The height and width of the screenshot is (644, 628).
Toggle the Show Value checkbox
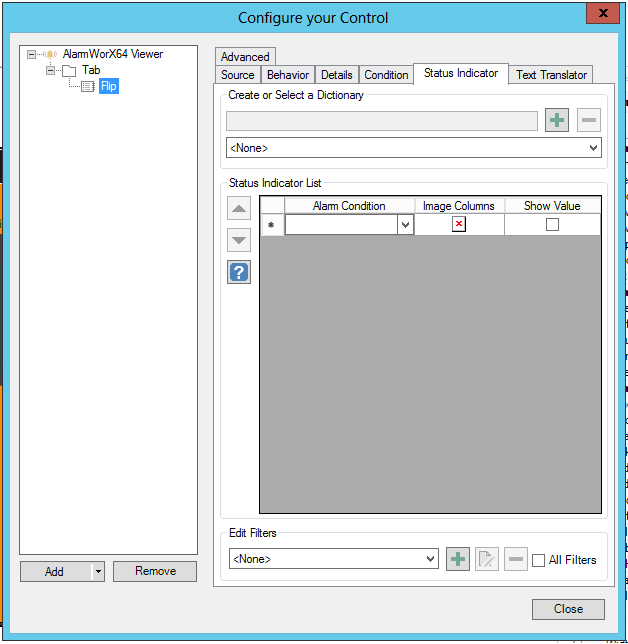552,225
